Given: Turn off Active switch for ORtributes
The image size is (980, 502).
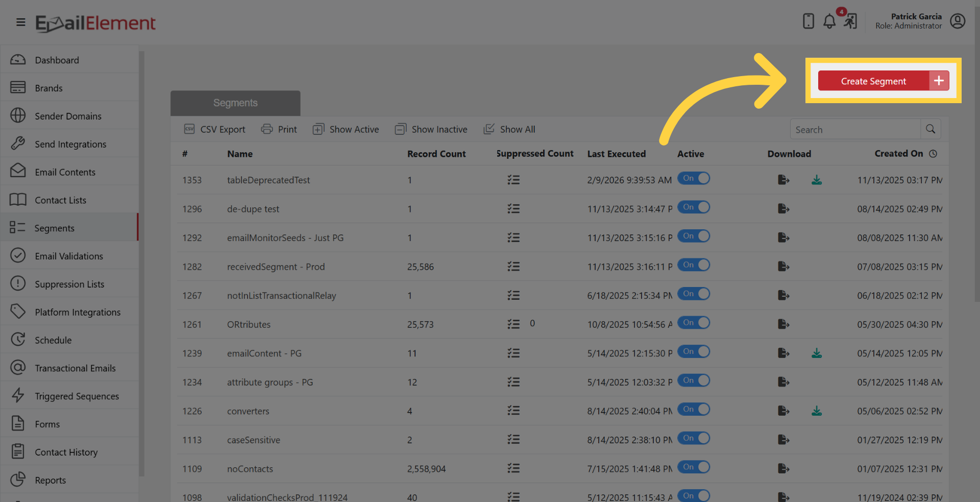Looking at the screenshot, I should pyautogui.click(x=694, y=323).
